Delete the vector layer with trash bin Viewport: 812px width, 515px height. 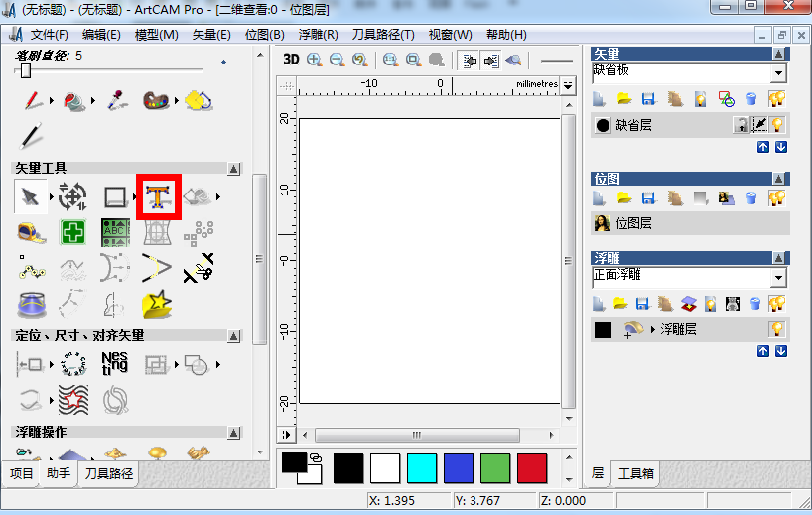(751, 98)
